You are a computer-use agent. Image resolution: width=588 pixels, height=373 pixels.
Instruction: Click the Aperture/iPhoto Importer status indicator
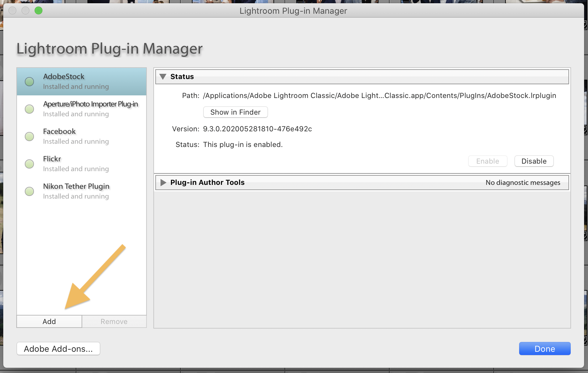point(29,109)
